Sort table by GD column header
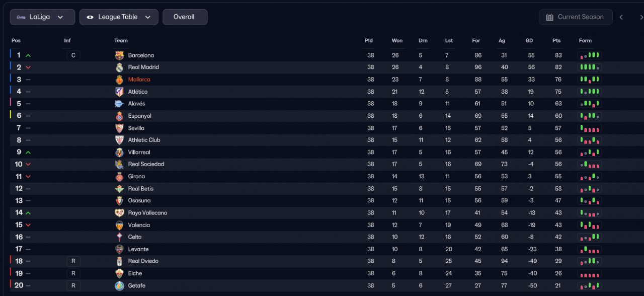Screen dimensions: 644x296 coord(529,41)
